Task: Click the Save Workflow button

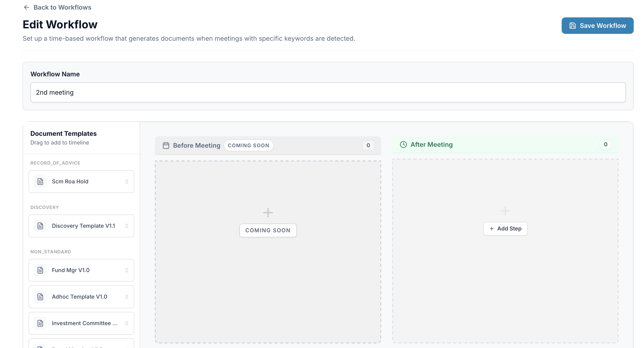Action: [597, 26]
